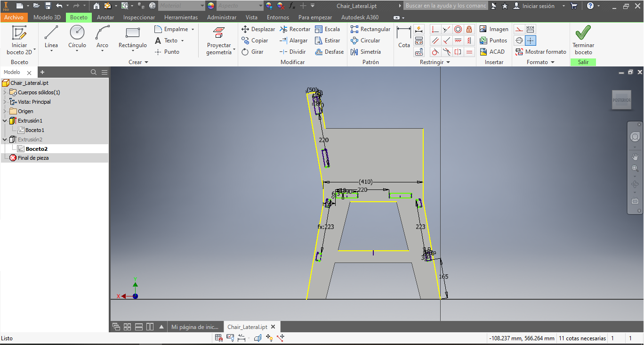
Task: Toggle the full navigation wheel
Action: coord(635,137)
